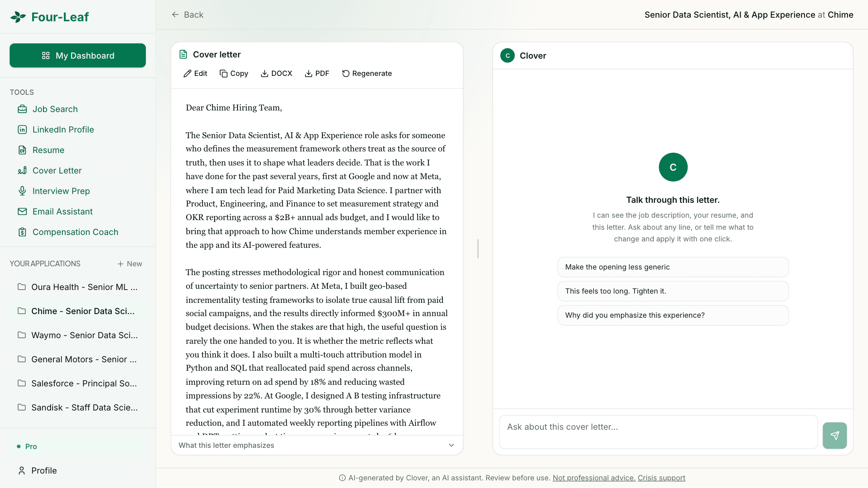Open the Resume tool
Image resolution: width=868 pixels, height=488 pixels.
(x=48, y=150)
